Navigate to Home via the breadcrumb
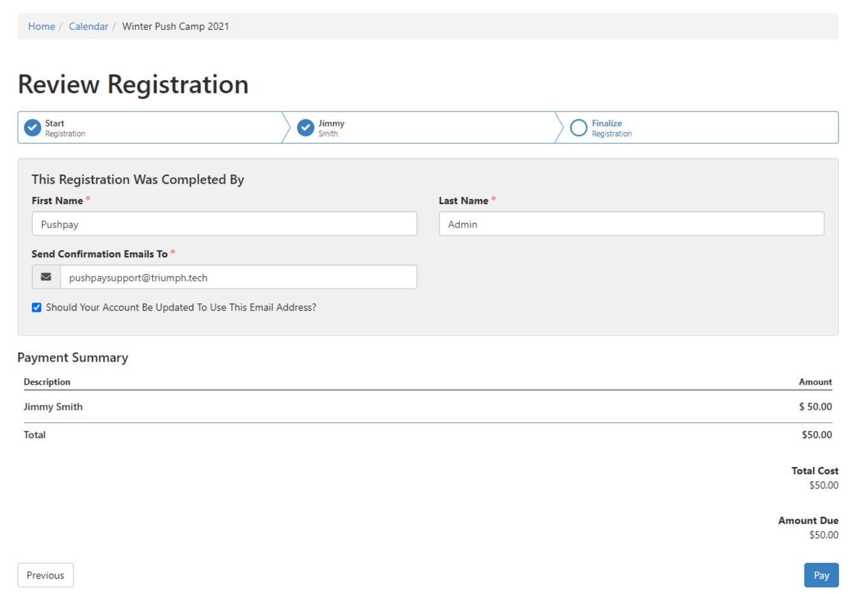 point(41,26)
